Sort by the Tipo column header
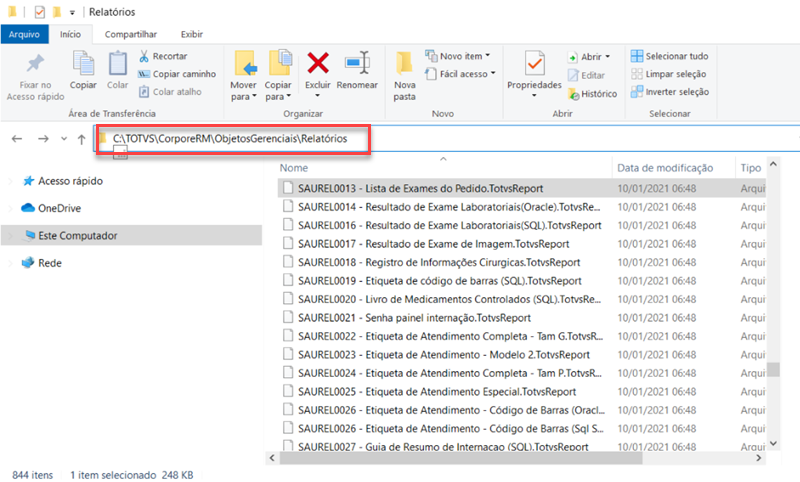Screen dimensions: 800x482 tap(751, 168)
